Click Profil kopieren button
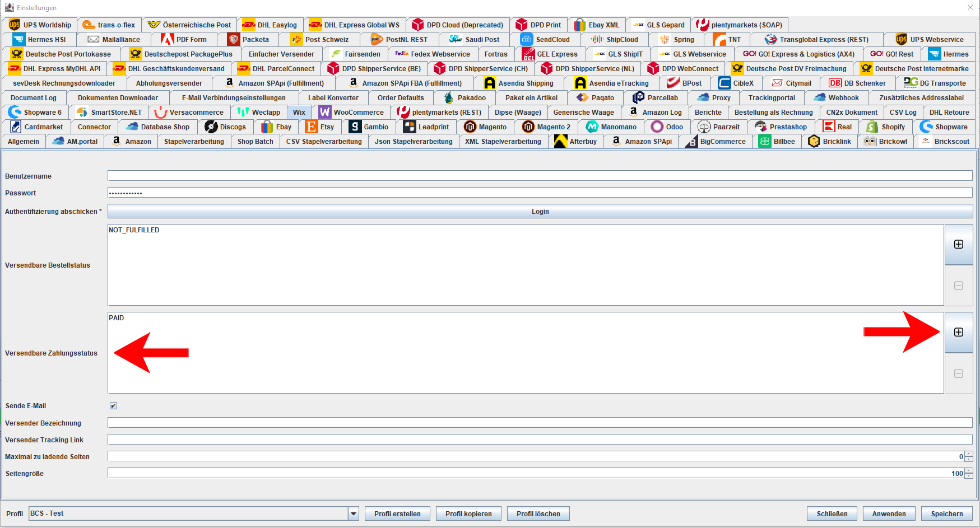Image resolution: width=980 pixels, height=528 pixels. [468, 513]
